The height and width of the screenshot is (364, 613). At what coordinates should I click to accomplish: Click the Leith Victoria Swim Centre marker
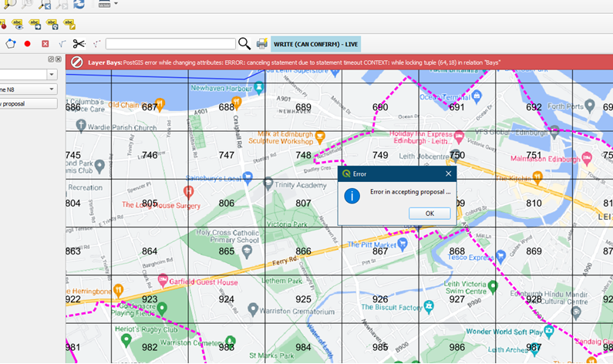point(493,287)
